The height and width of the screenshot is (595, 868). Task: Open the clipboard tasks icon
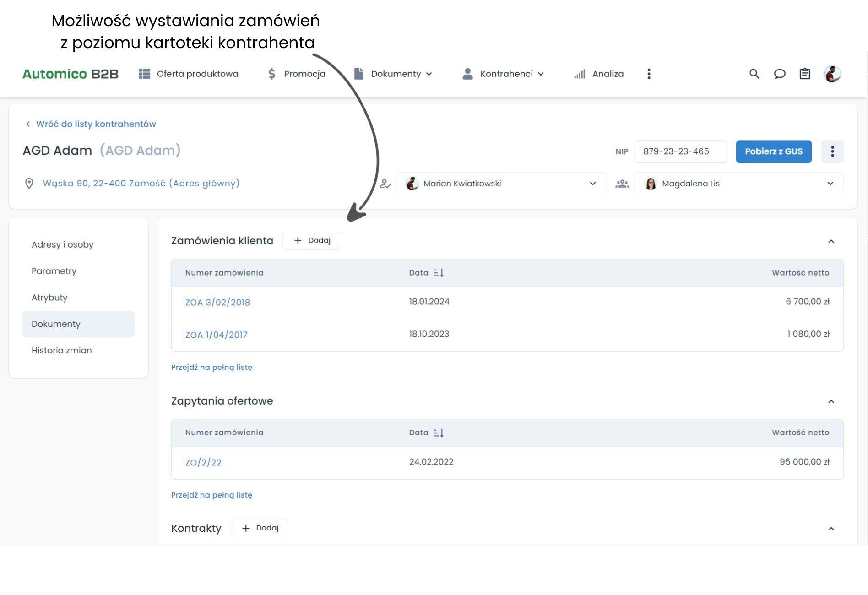[804, 74]
